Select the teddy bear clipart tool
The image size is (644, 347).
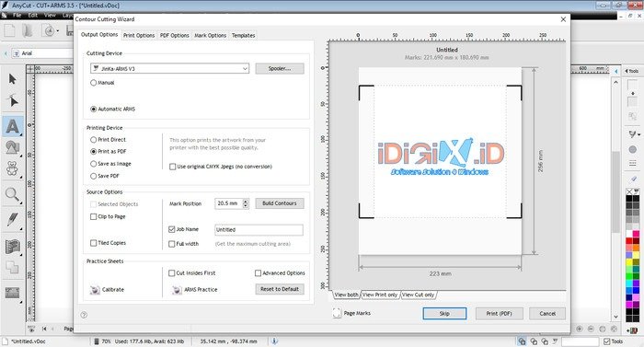click(x=12, y=168)
